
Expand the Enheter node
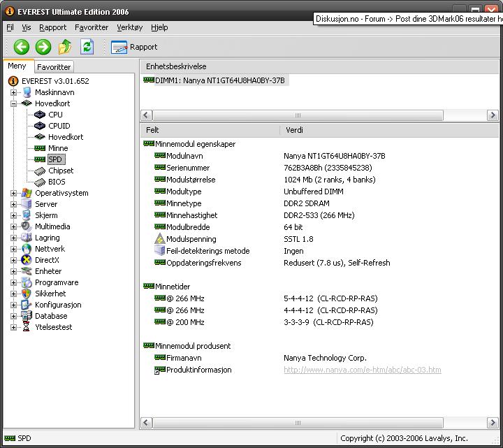click(x=13, y=271)
